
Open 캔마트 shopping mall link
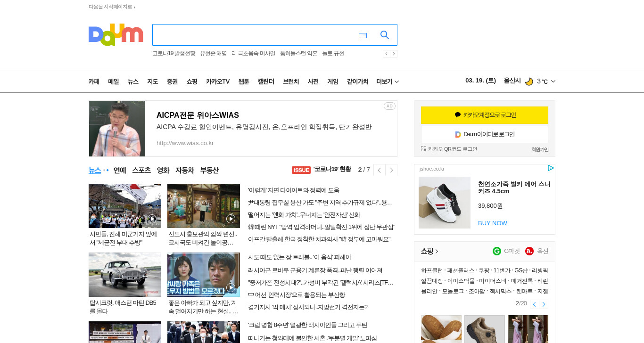click(524, 292)
